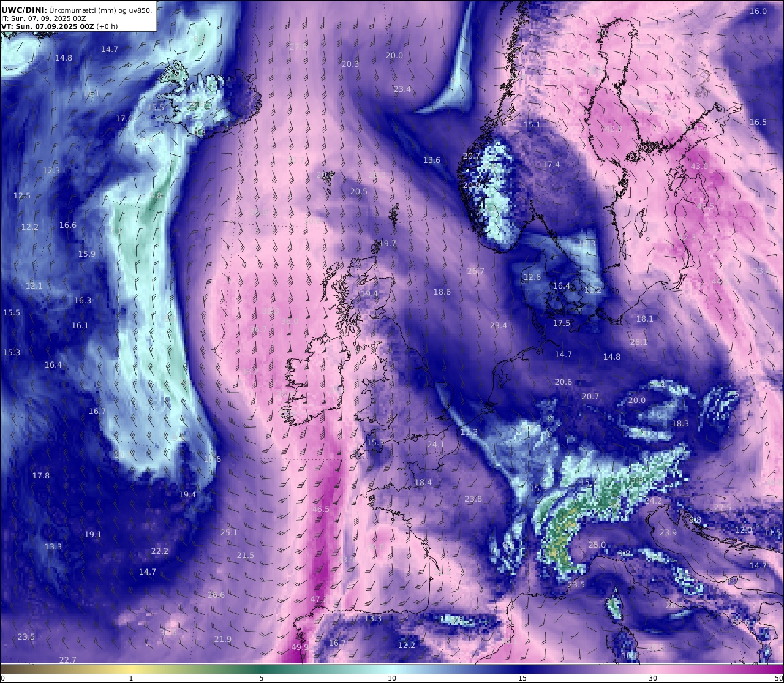Click the map value 18.4
This screenshot has height=683, width=784.
(423, 482)
